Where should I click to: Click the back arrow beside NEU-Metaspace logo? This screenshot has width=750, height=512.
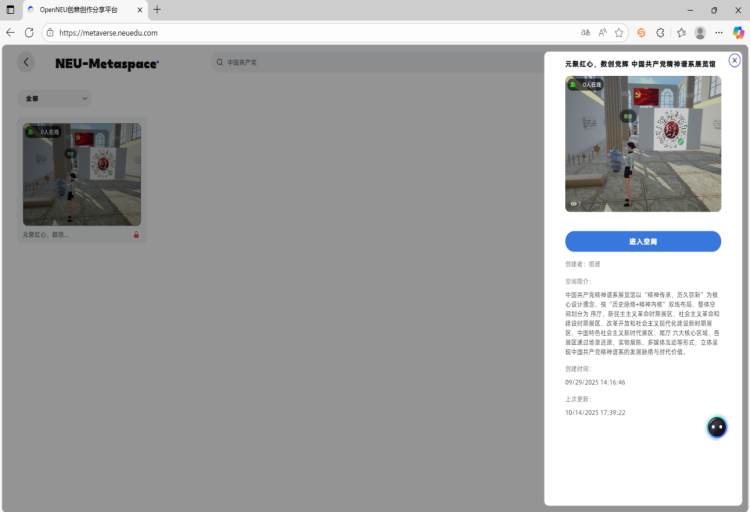point(26,63)
